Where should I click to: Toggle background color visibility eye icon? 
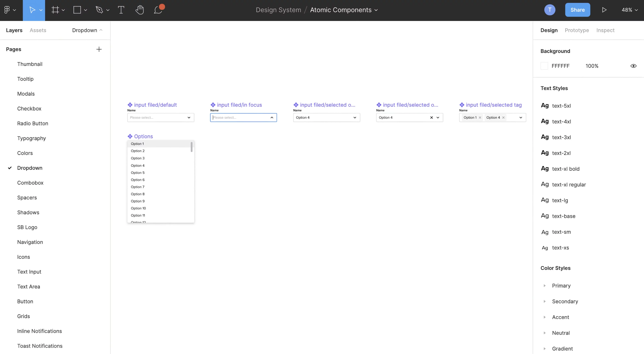click(x=633, y=66)
